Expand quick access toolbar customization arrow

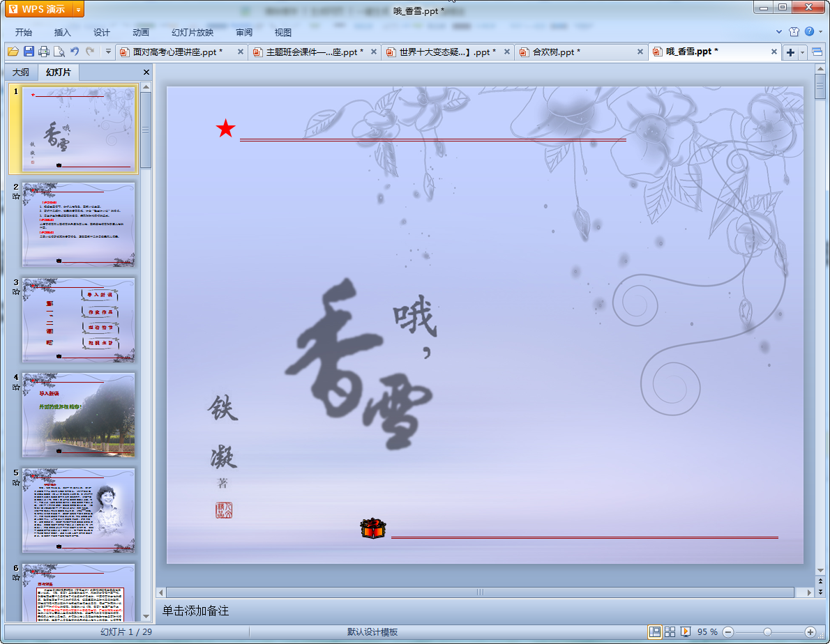[108, 52]
